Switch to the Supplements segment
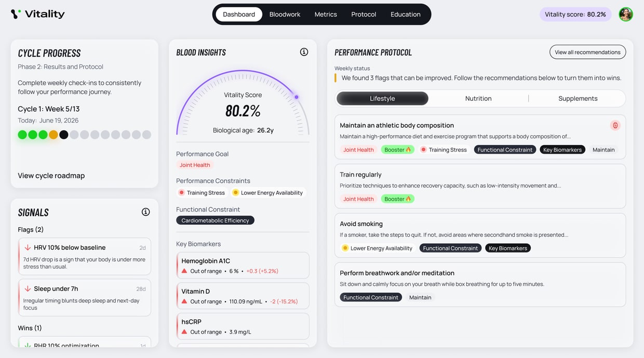644x358 pixels. (x=578, y=98)
